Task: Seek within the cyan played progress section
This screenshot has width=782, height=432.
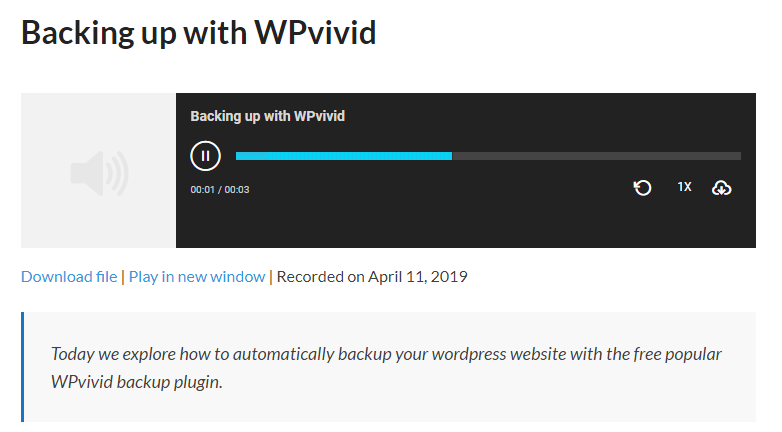Action: click(344, 156)
